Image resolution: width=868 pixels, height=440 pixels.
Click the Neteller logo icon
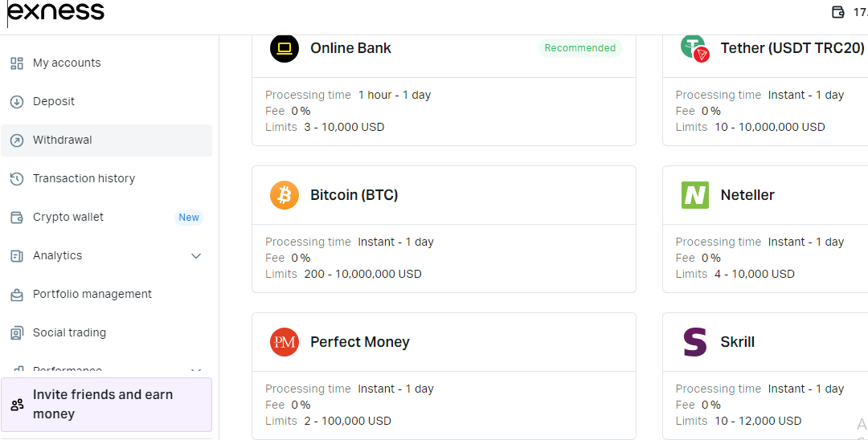[694, 195]
